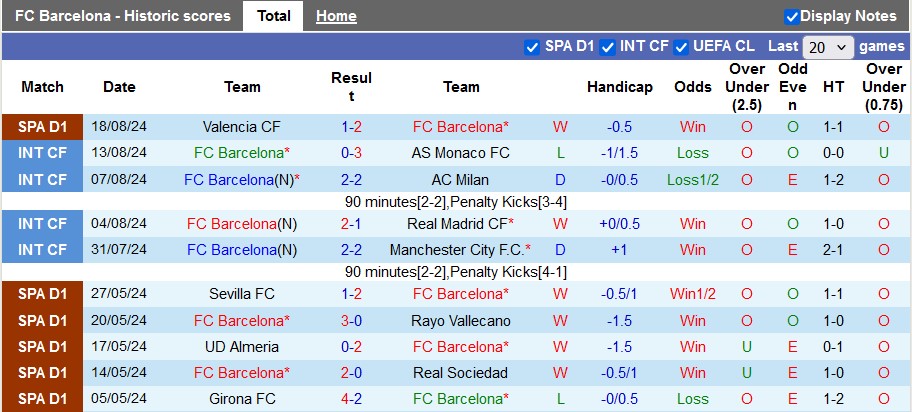Open the UD Almeria team link
912x412 pixels.
pyautogui.click(x=242, y=347)
